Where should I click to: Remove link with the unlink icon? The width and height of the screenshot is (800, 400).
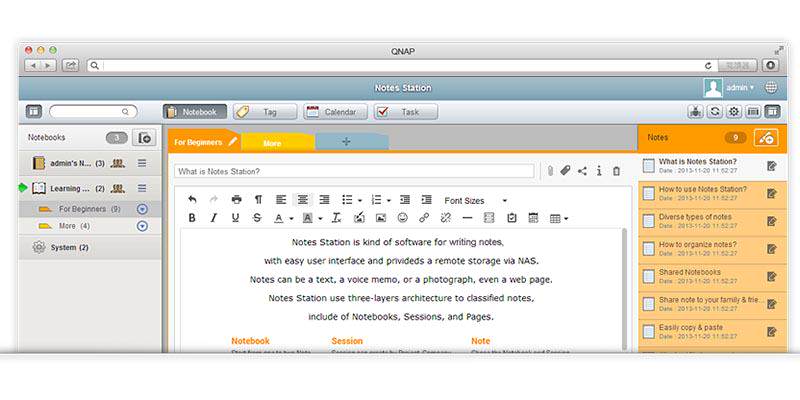(x=445, y=218)
